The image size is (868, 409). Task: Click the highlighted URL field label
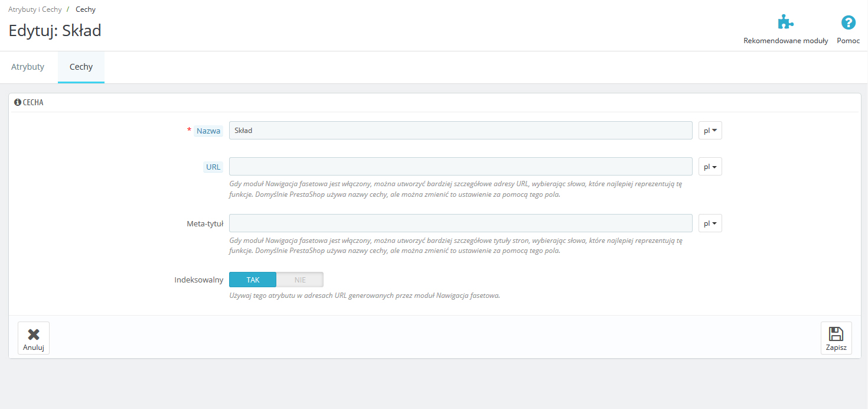point(213,167)
